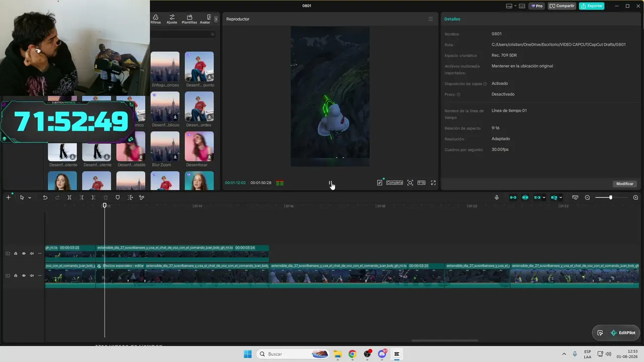
Task: Switch to the Plantillas tab
Action: [x=189, y=19]
